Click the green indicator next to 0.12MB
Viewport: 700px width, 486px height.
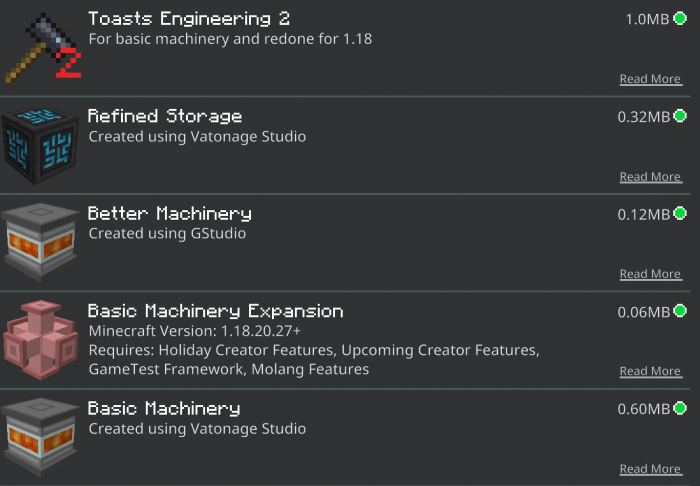[x=680, y=213]
